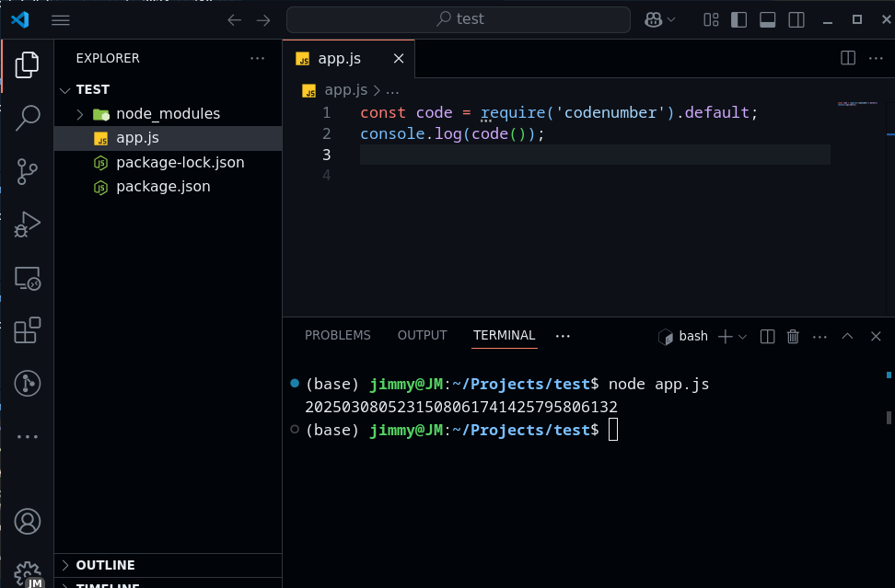Open package-lock.json file
Image resolution: width=895 pixels, height=588 pixels.
tap(168, 163)
